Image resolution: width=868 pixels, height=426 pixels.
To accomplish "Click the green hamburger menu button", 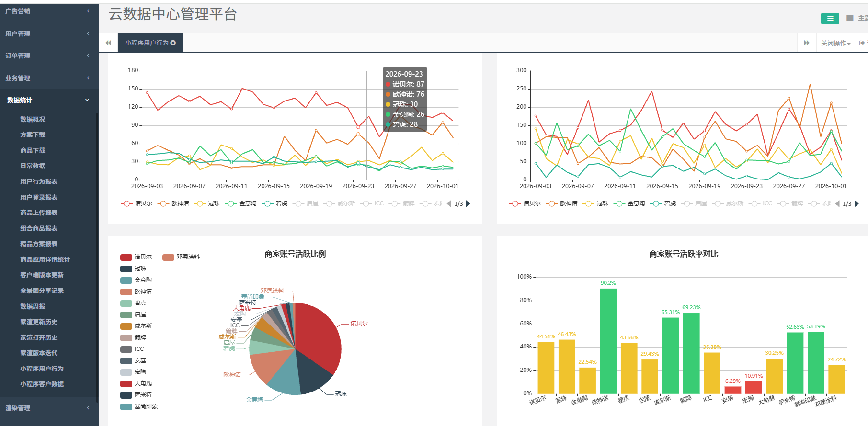I will pyautogui.click(x=830, y=19).
